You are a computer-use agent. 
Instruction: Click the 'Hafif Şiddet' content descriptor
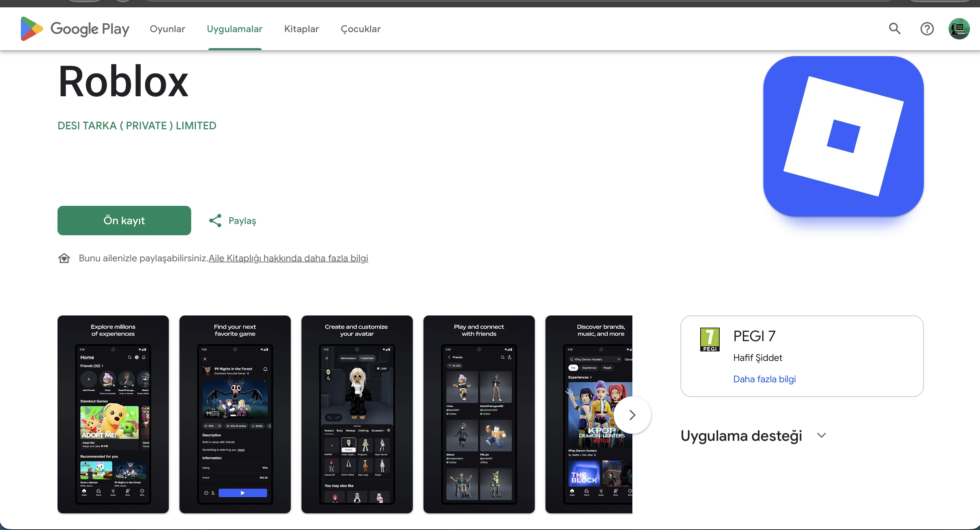click(757, 358)
